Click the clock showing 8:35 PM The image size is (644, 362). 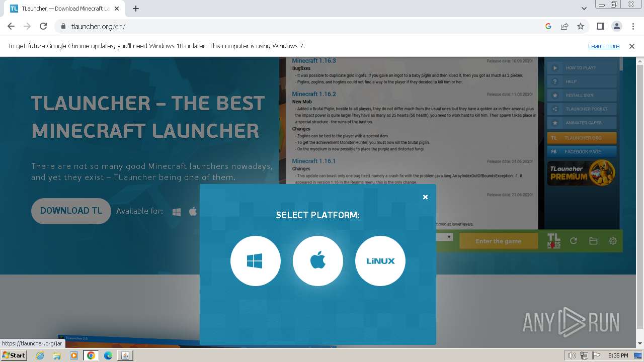tap(618, 355)
